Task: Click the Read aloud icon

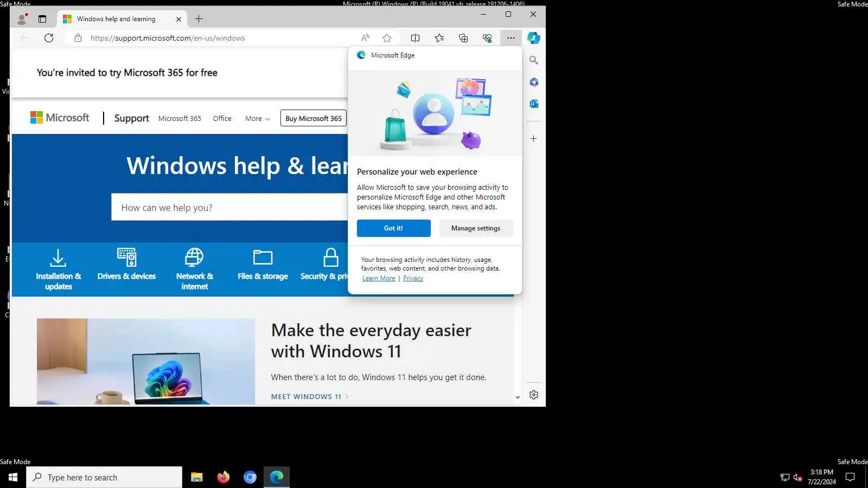Action: pos(365,38)
